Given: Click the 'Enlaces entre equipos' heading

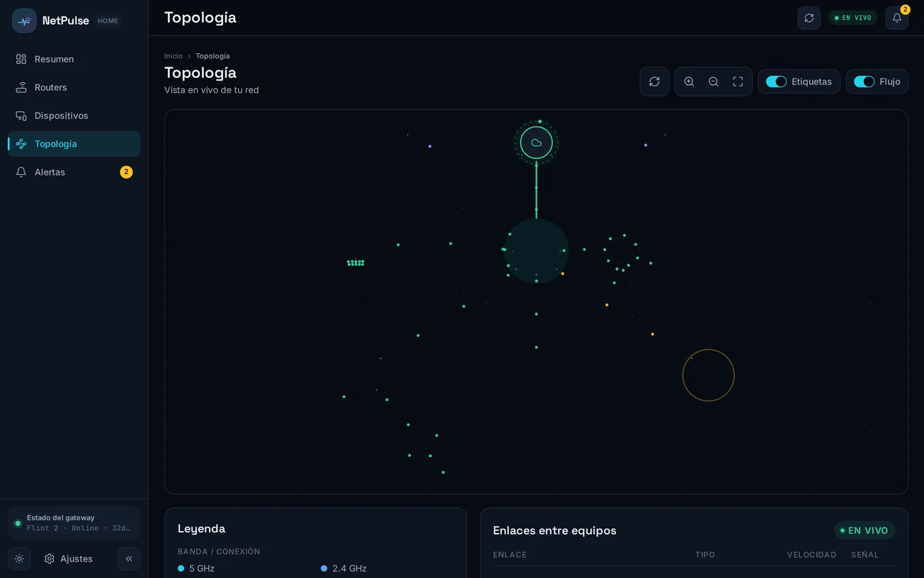Looking at the screenshot, I should click(x=554, y=530).
